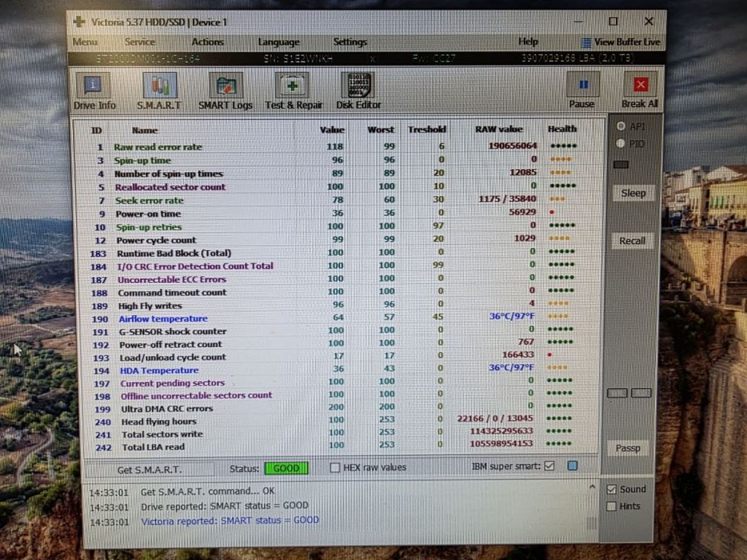Click the View Buffer Live icon
The image size is (747, 560).
tap(586, 42)
